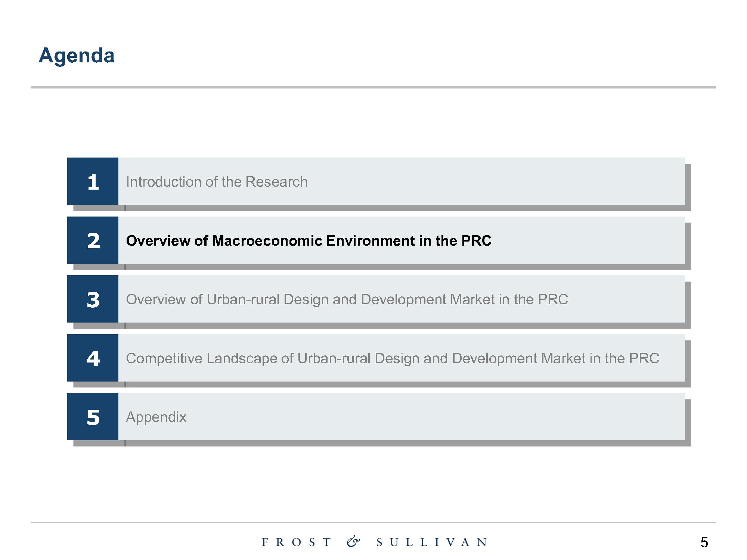Click the thin divider line above the footer
Image resolution: width=747 pixels, height=560 pixels.
(373, 522)
